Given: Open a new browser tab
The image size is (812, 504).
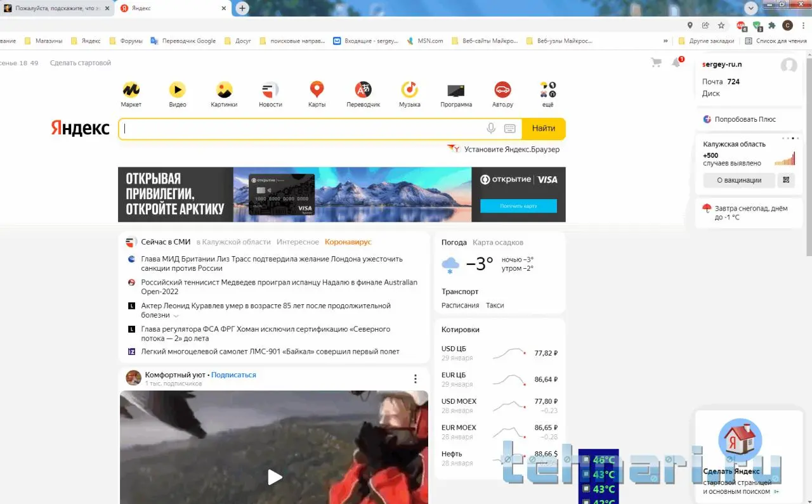Looking at the screenshot, I should pos(242,8).
